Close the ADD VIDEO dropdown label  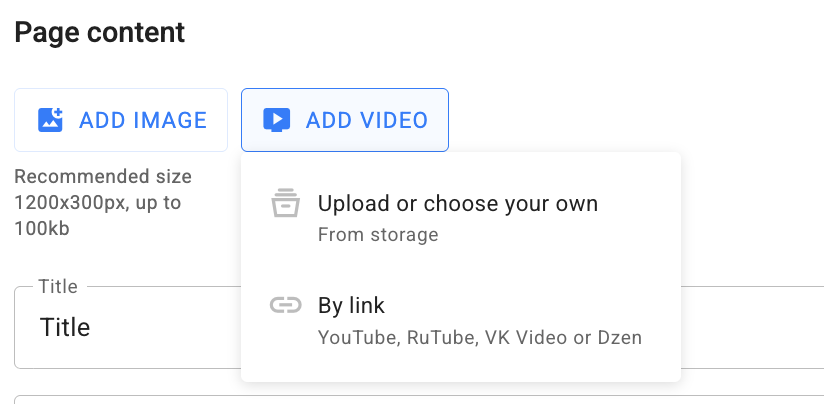click(366, 121)
